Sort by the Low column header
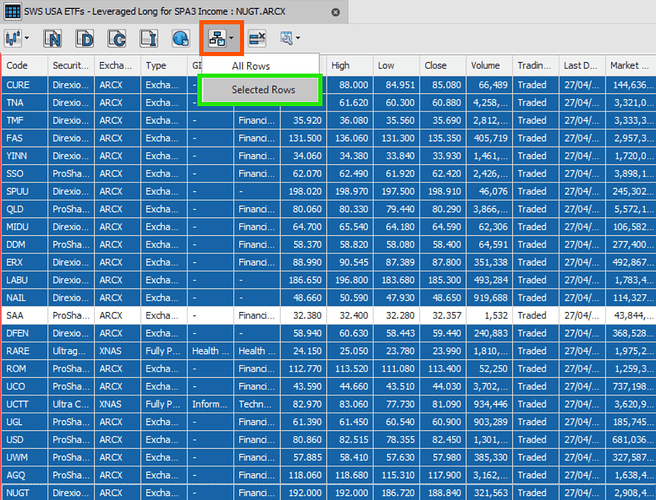 [397, 65]
